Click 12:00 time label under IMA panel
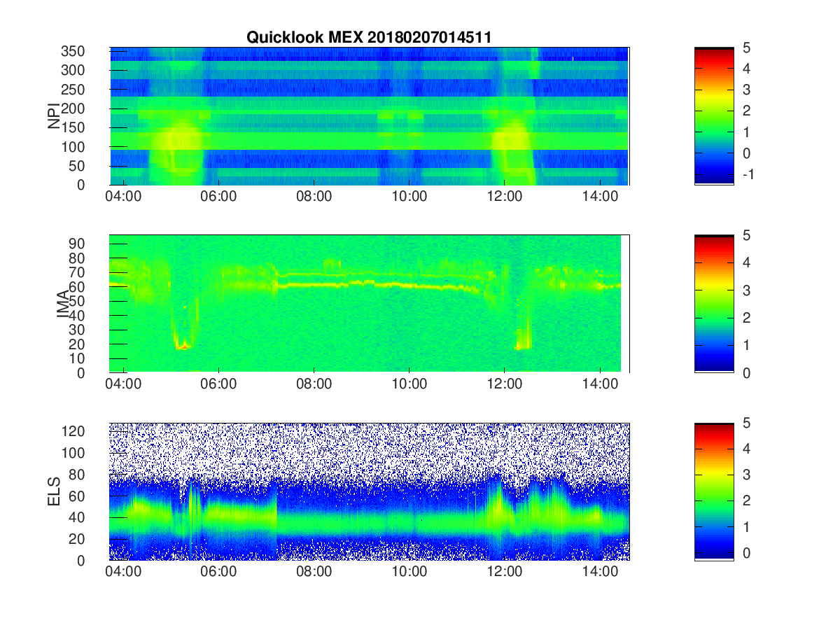Viewport: 840px width, 630px height. [x=505, y=385]
